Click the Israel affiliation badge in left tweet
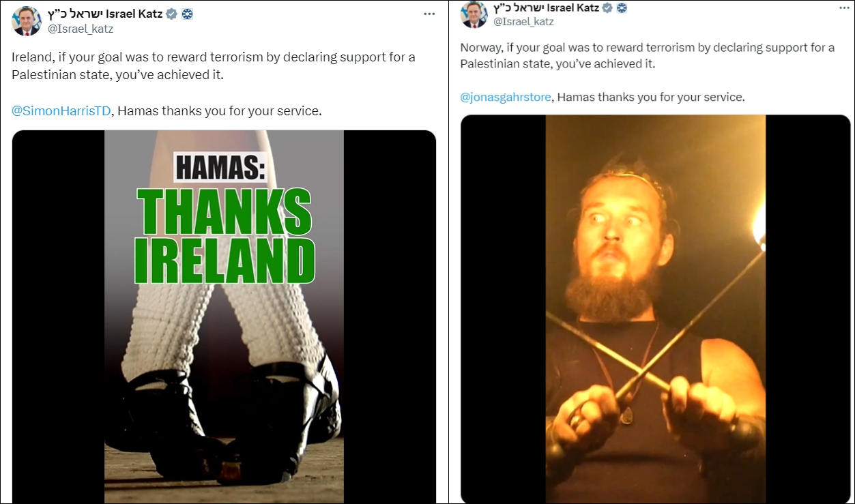The height and width of the screenshot is (504, 855). point(187,14)
